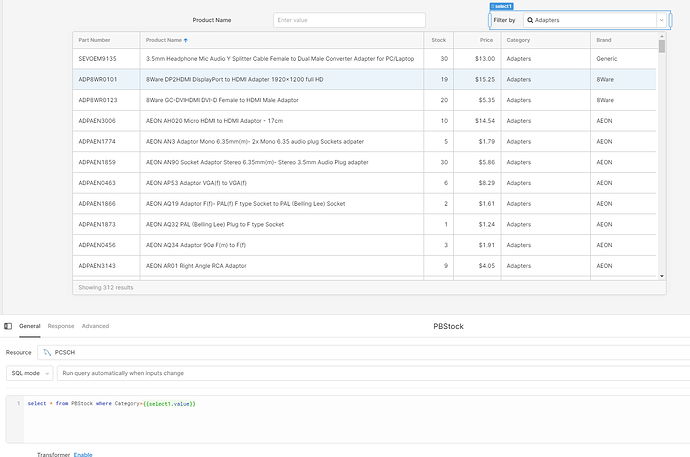Image resolution: width=690 pixels, height=457 pixels.
Task: Focus the Product Name input field
Action: click(349, 20)
